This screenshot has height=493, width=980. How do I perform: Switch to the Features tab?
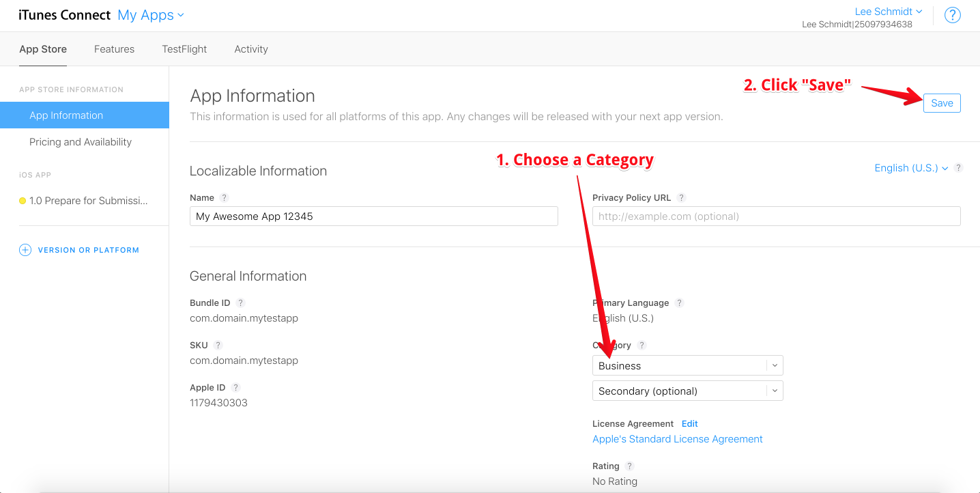(x=114, y=49)
